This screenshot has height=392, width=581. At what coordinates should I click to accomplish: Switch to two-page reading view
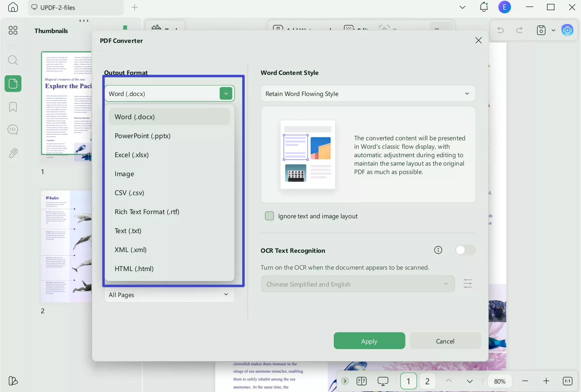coord(361,381)
